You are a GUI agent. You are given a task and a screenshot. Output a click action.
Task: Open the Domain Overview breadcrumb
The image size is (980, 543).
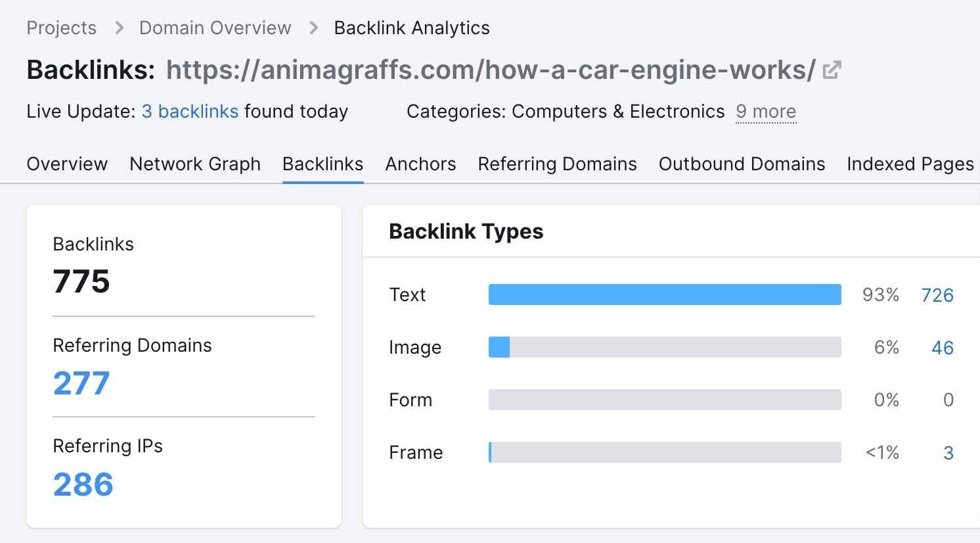215,28
